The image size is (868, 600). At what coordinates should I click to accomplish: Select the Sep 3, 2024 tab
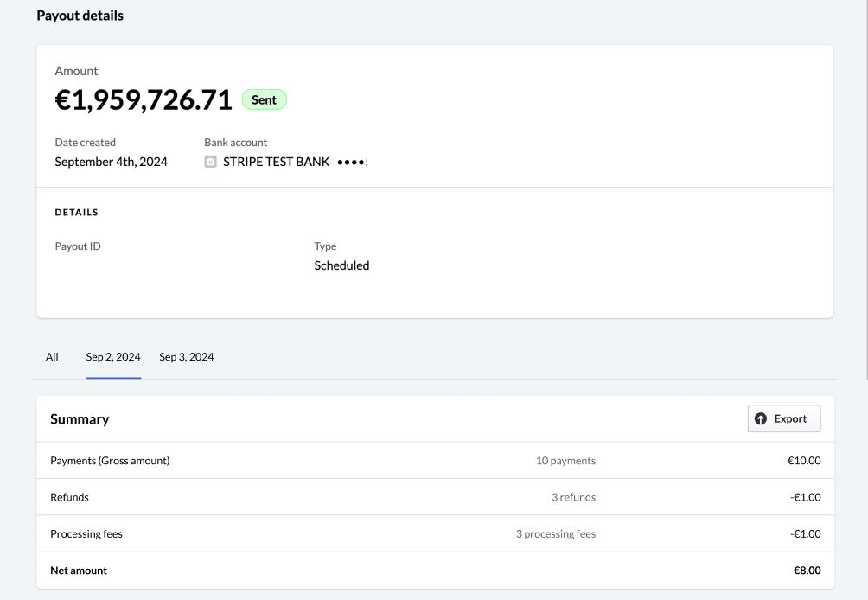pos(186,357)
